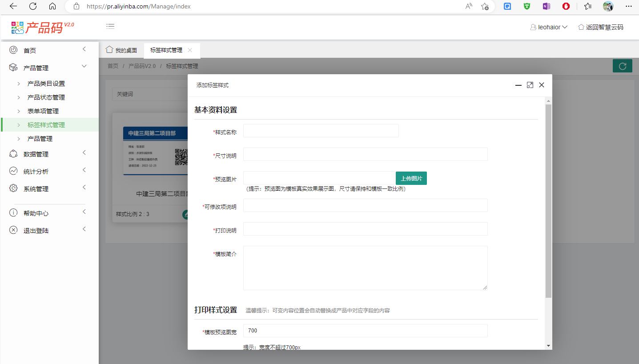
Task: Open 产品类目设置 in sidebar
Action: click(46, 84)
